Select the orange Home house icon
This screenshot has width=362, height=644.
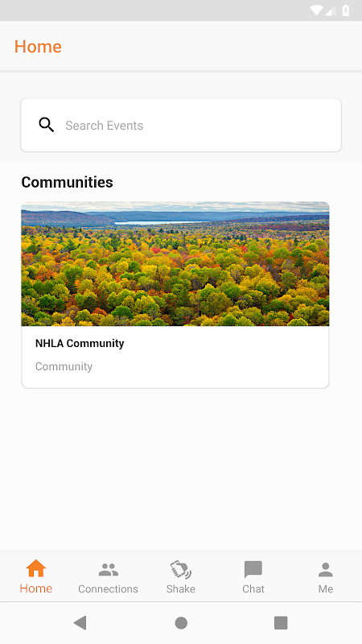point(36,568)
